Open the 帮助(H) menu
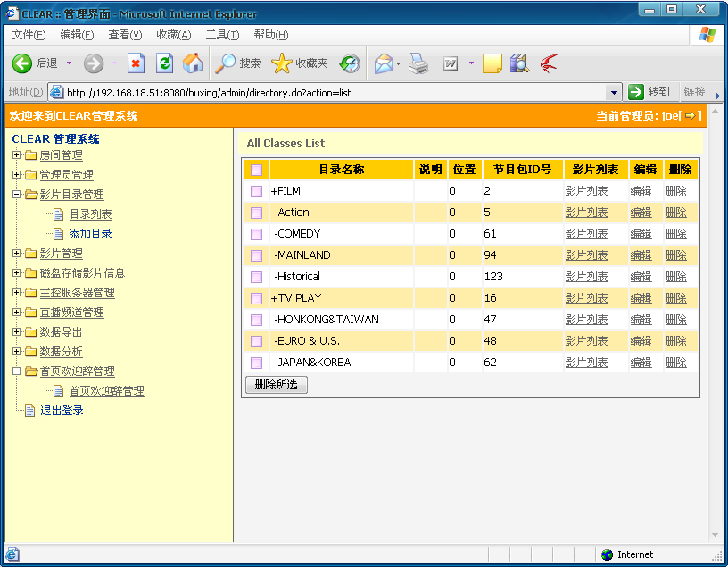728x567 pixels. coord(271,35)
